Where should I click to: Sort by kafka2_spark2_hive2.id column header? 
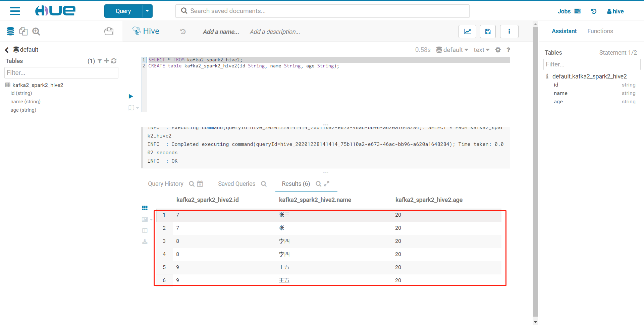208,200
